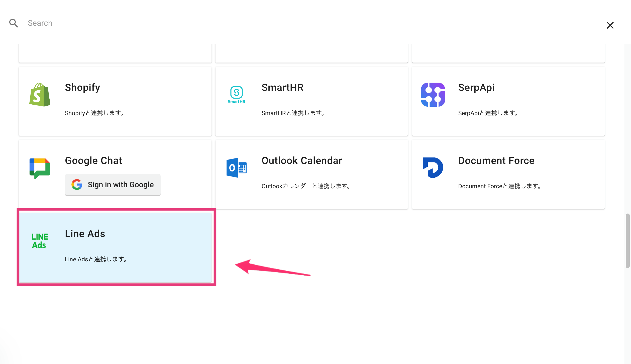631x364 pixels.
Task: Close the integrations dialog with the X
Action: 610,25
